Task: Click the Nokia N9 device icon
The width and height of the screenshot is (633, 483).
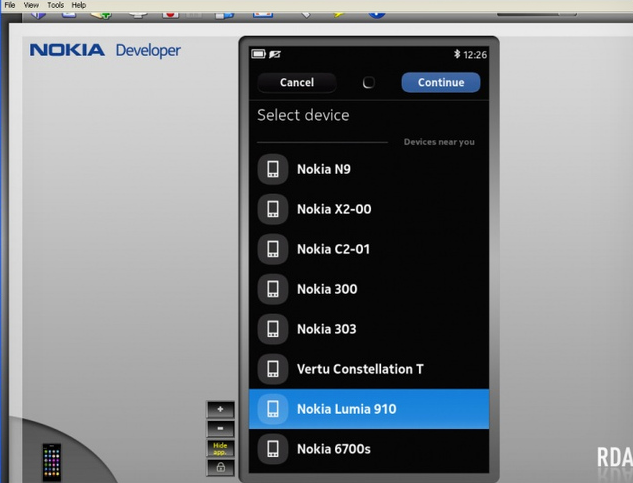Action: [273, 169]
